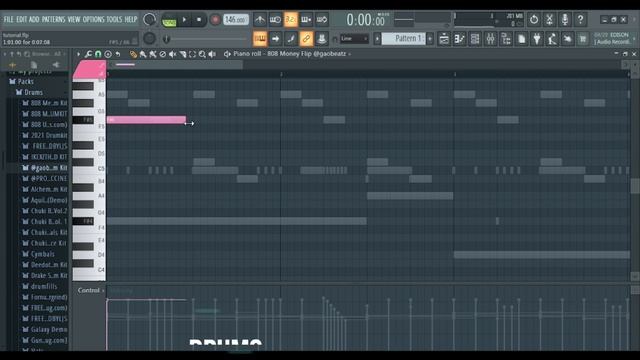
Task: Adjust the main pitch knob
Action: [x=149, y=38]
